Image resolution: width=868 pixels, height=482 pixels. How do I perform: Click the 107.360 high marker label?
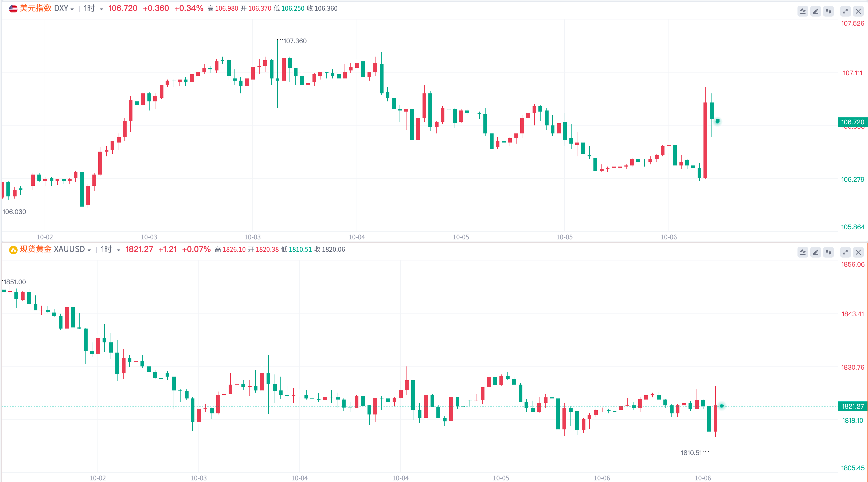pos(295,41)
